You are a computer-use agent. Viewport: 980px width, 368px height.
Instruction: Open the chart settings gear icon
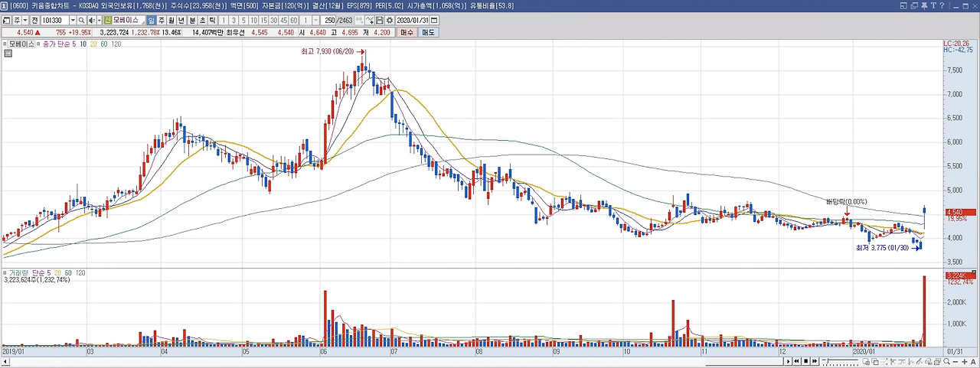(x=390, y=20)
